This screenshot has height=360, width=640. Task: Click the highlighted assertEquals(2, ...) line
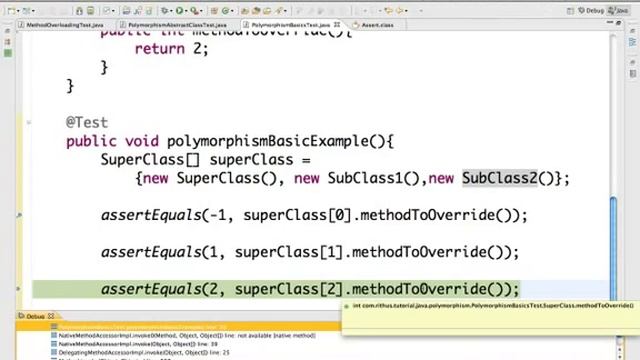(x=310, y=289)
